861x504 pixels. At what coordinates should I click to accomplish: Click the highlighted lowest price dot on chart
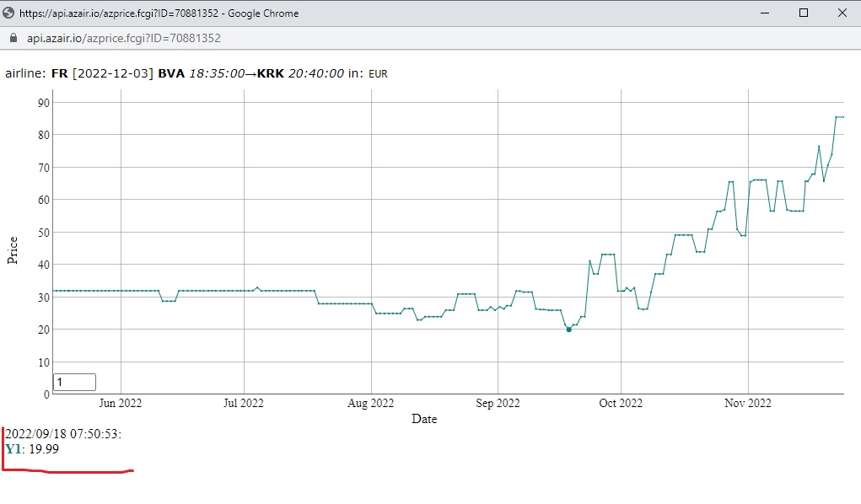tap(569, 330)
